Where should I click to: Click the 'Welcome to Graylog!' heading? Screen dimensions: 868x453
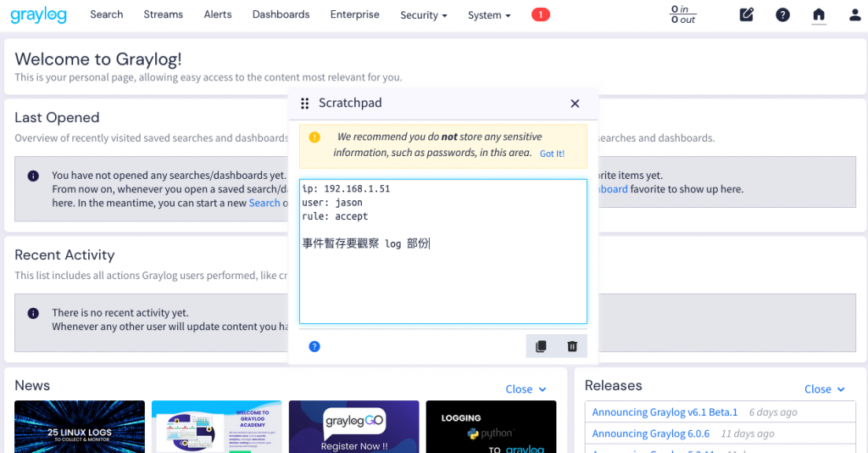click(98, 59)
